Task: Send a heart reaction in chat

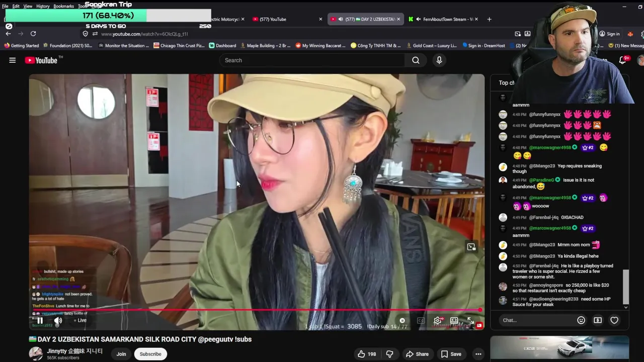Action: [x=614, y=320]
